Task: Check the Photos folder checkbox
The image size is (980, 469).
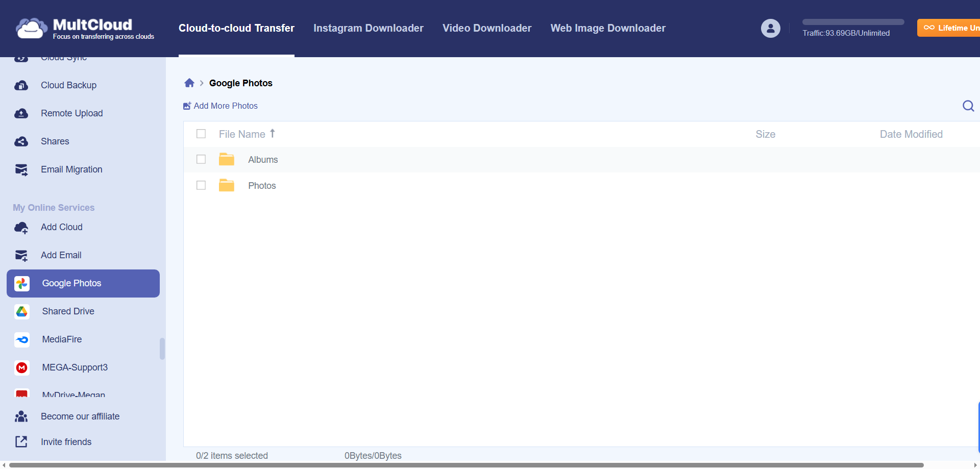Action: 201,185
